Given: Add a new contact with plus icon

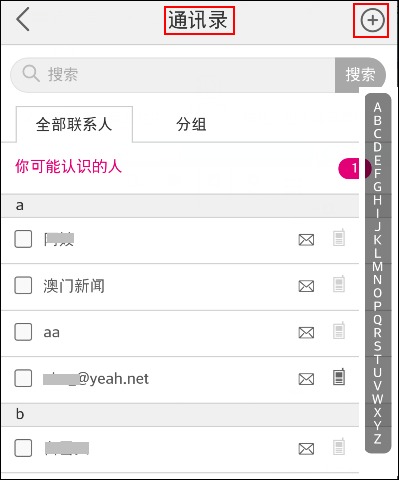Looking at the screenshot, I should [372, 20].
